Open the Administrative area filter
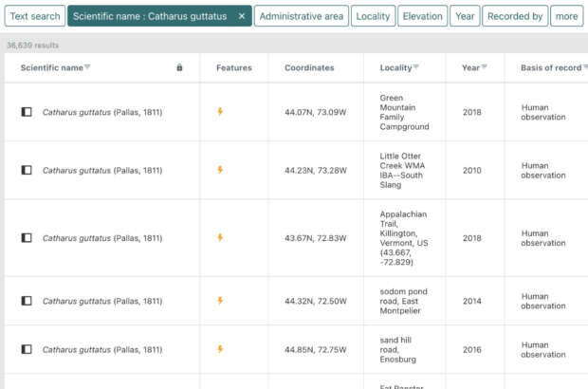This screenshot has height=389, width=588. (x=302, y=16)
